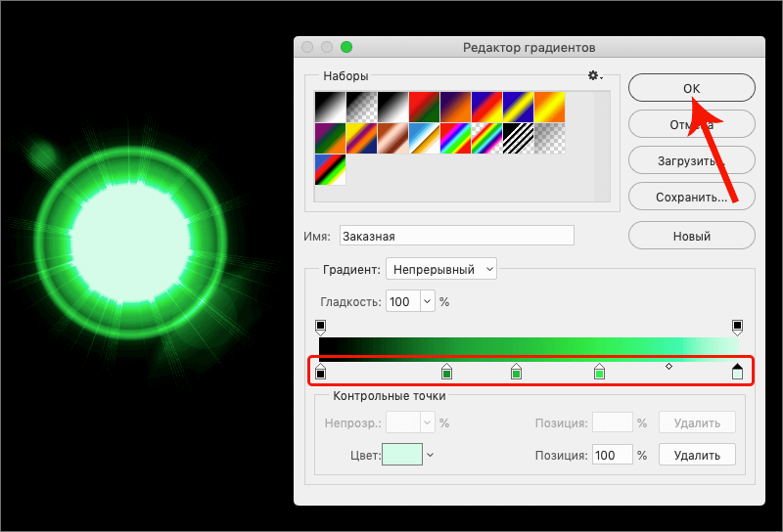The image size is (783, 532).
Task: Select the light mint end color stop
Action: 737,372
